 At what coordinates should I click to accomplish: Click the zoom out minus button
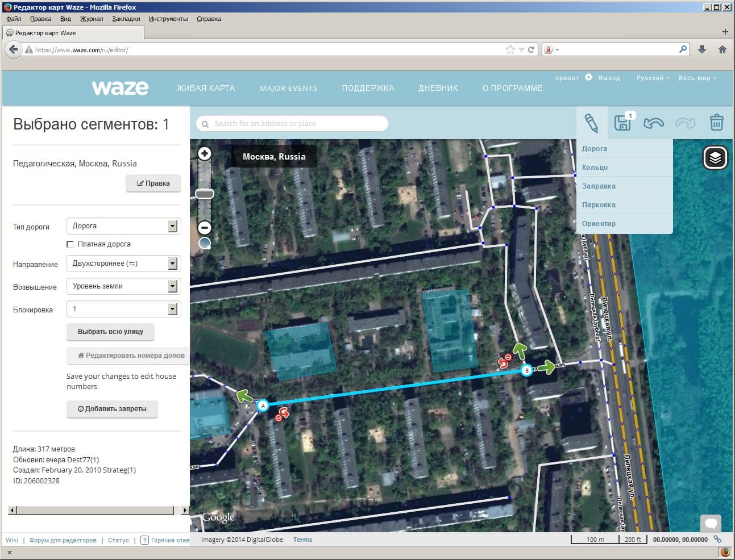[205, 228]
